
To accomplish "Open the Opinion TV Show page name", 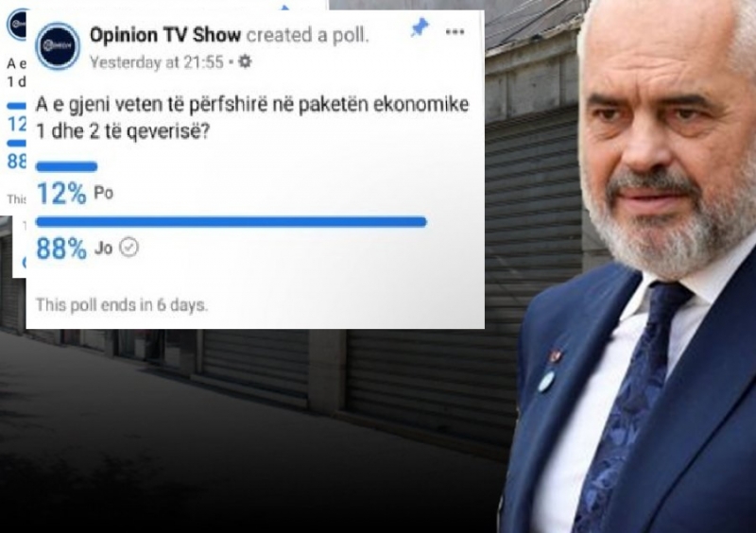I will click(164, 35).
